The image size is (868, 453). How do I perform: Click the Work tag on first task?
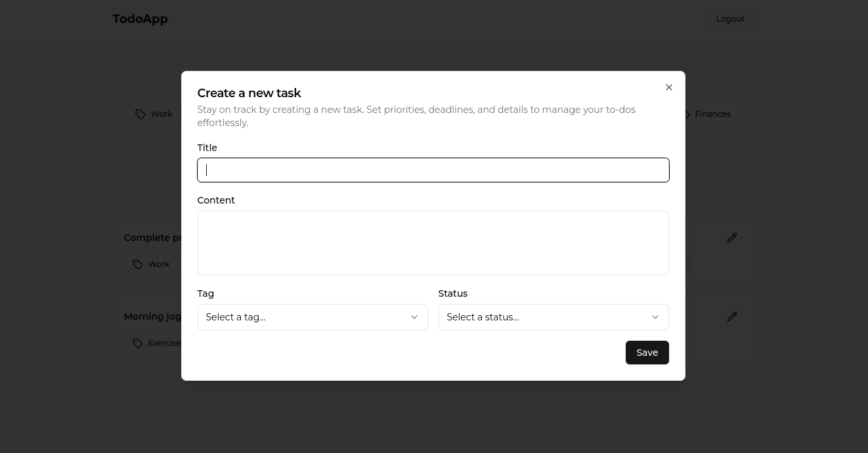[152, 265]
